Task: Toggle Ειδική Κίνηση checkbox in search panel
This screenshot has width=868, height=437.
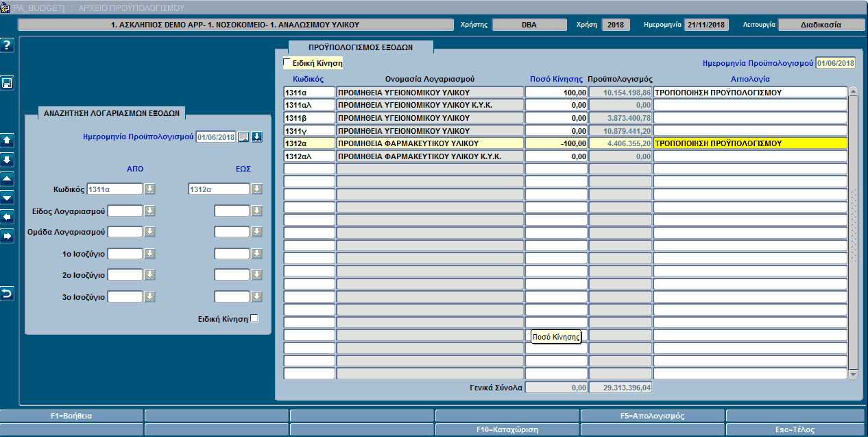Action: pos(254,318)
